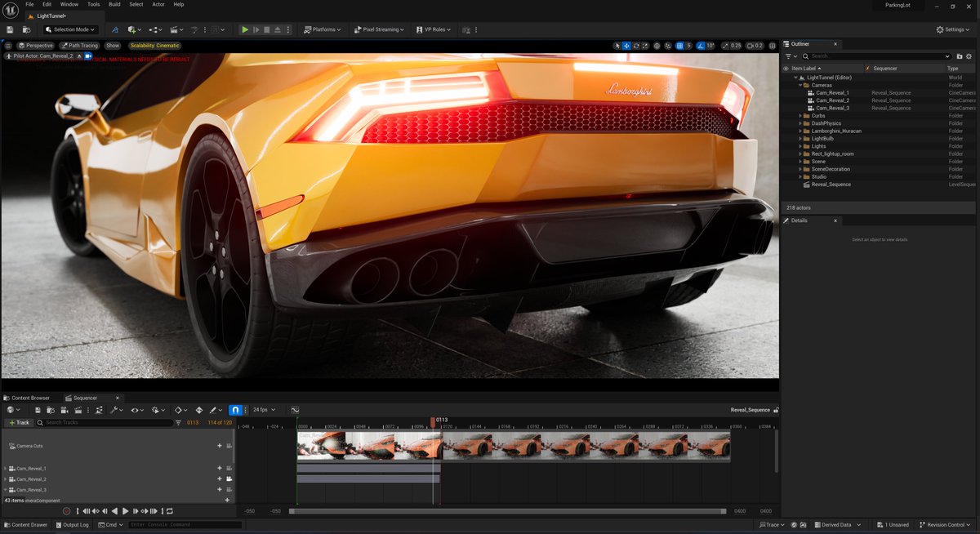Select Cam_Reveal_3 in the Outliner

click(832, 108)
